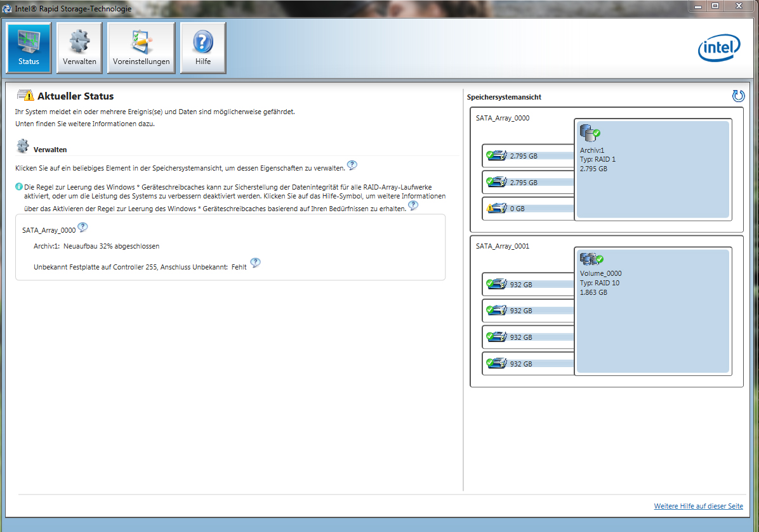Click the info icon before Die Regel
The image size is (759, 532).
pyautogui.click(x=19, y=186)
